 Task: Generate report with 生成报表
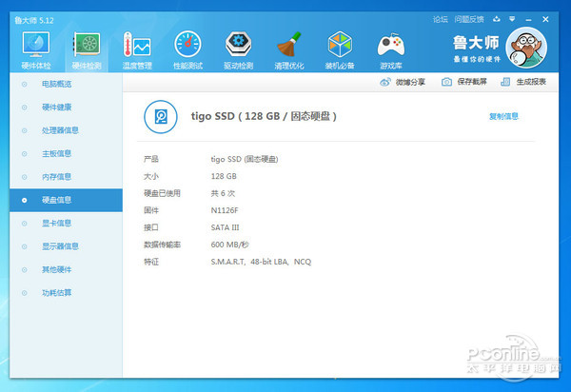click(x=525, y=83)
